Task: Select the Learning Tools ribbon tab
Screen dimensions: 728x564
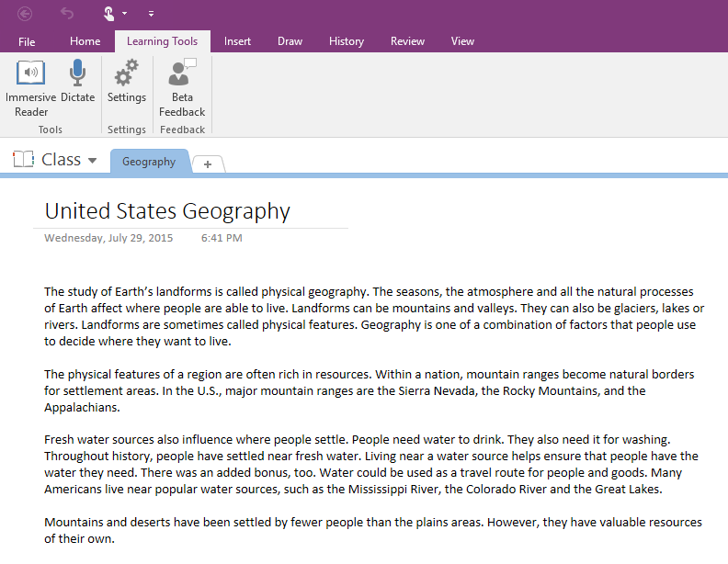Action: click(x=162, y=41)
